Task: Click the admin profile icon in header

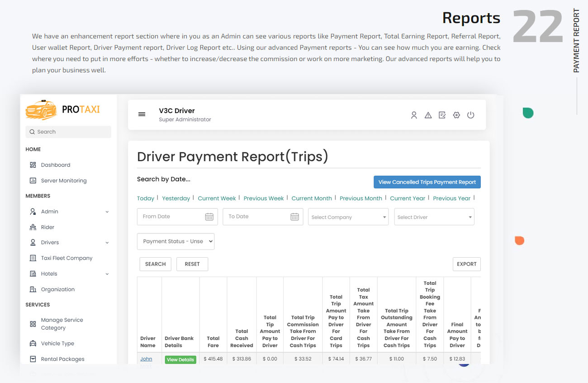Action: (x=414, y=115)
